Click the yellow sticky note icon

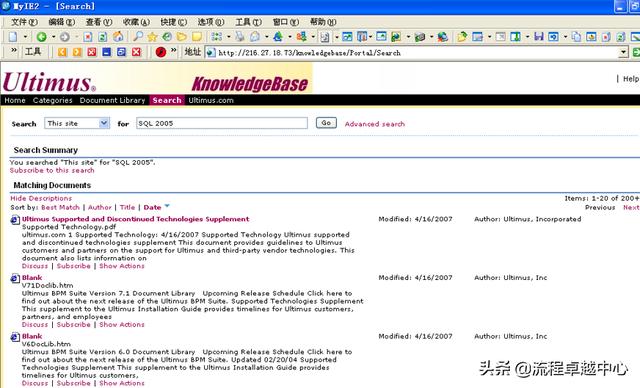pyautogui.click(x=197, y=37)
